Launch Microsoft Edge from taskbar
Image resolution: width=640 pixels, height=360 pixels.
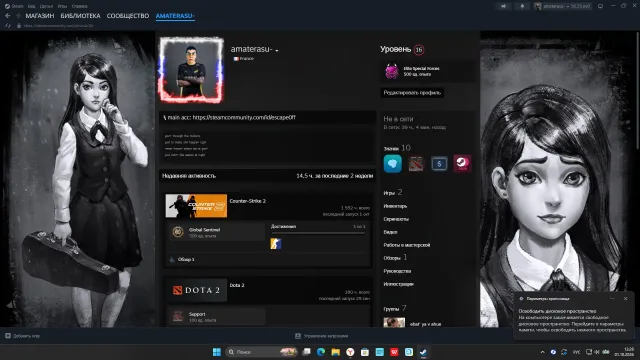point(321,352)
